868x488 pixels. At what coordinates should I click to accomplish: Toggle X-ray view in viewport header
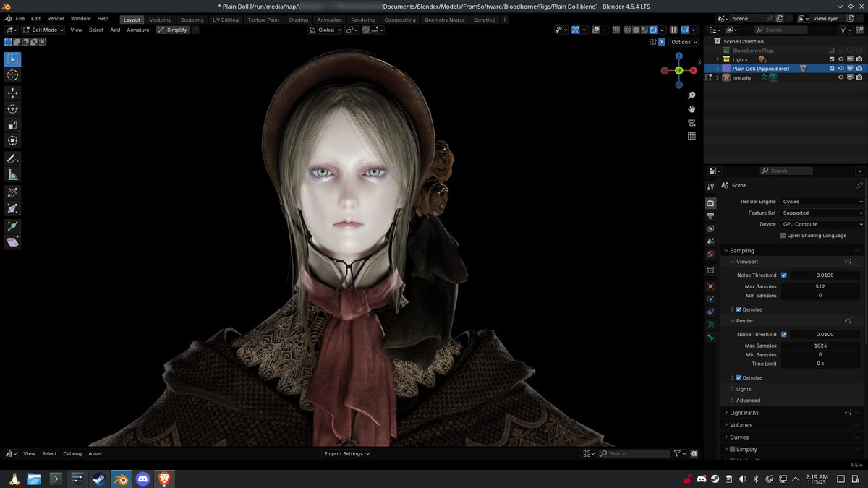[x=616, y=30]
